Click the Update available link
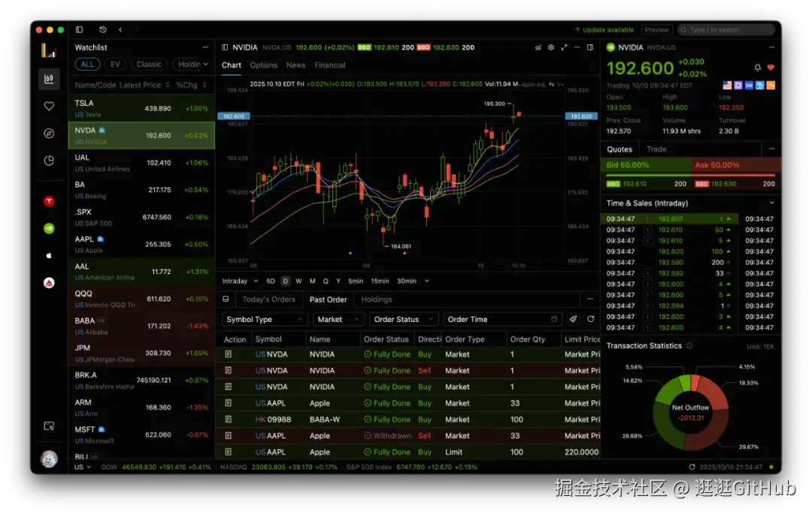The width and height of the screenshot is (812, 514). point(604,29)
